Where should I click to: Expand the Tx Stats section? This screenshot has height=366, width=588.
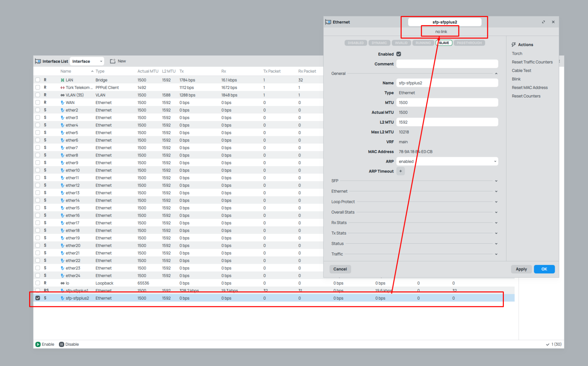pos(496,233)
